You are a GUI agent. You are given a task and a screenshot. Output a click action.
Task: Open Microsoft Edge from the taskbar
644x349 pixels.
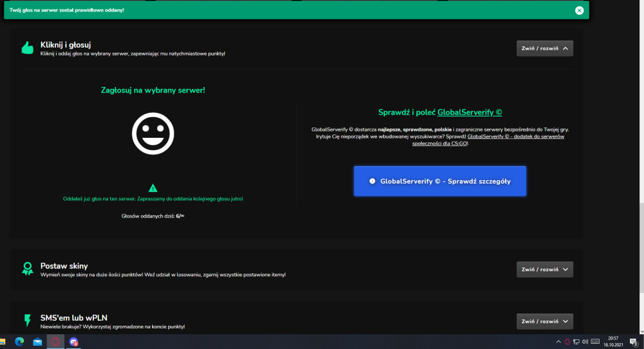pos(19,342)
